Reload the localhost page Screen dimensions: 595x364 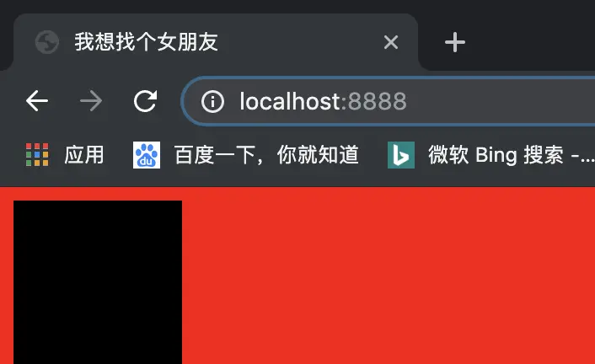(x=145, y=101)
